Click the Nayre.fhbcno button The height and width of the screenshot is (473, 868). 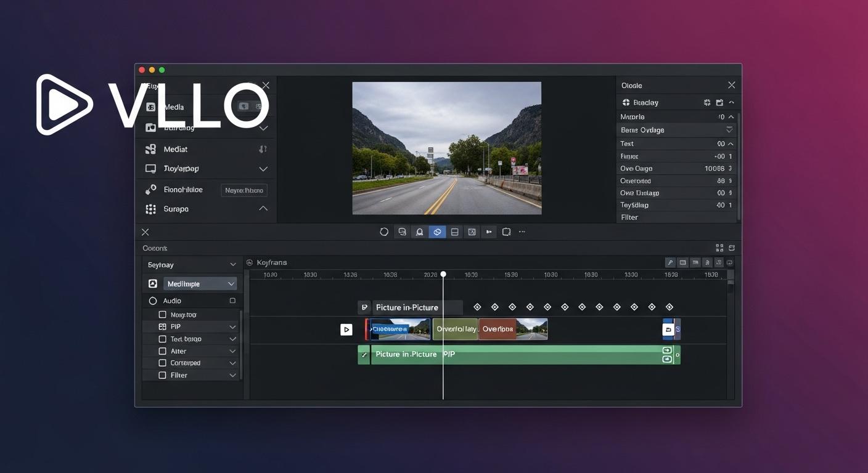244,190
